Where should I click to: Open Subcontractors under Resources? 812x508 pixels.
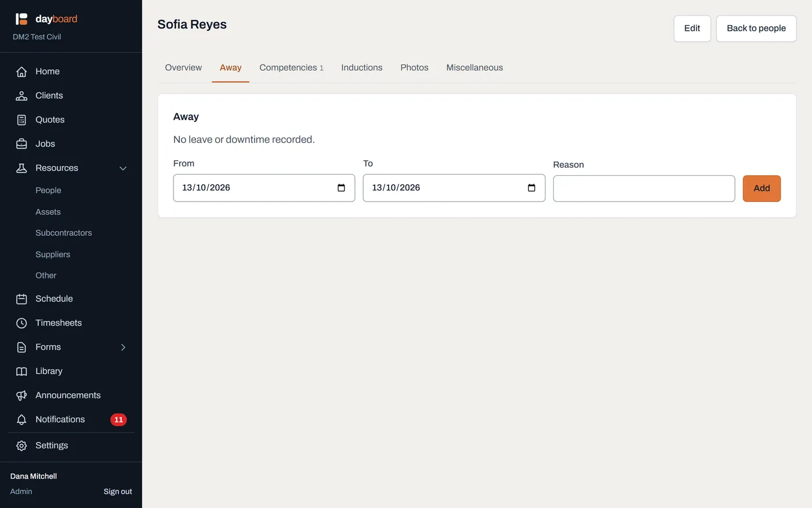(x=64, y=233)
